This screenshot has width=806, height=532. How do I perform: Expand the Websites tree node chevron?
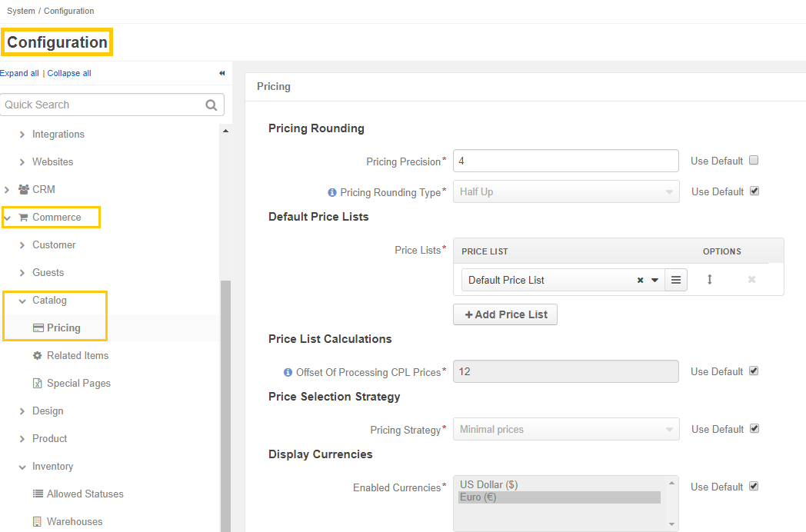coord(22,162)
